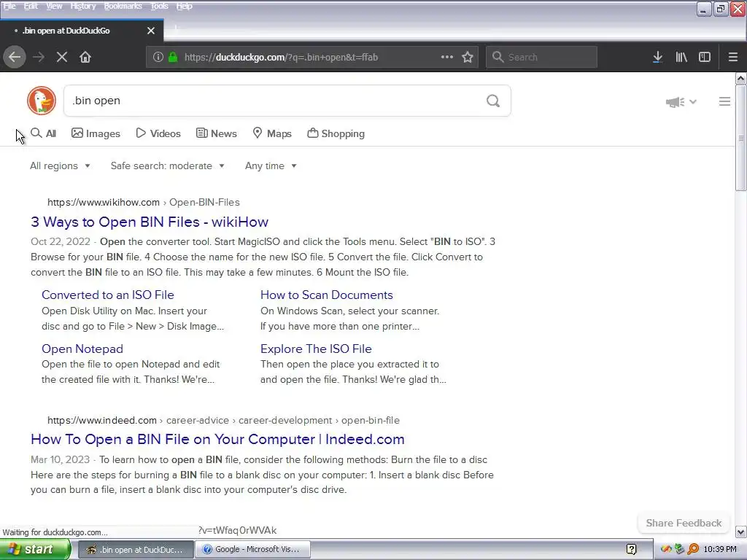
Task: Open the Downloads arrow icon
Action: [x=657, y=57]
